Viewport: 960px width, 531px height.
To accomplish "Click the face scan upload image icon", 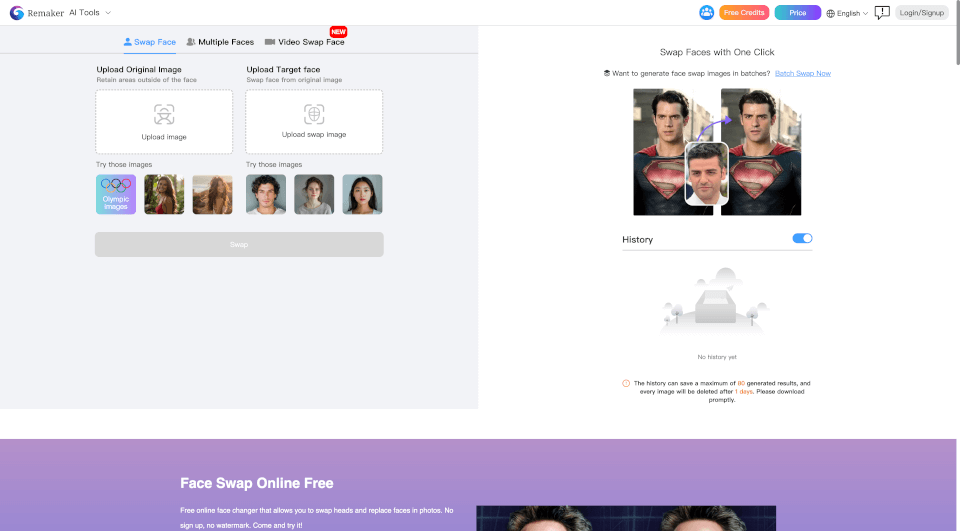I will 164,114.
